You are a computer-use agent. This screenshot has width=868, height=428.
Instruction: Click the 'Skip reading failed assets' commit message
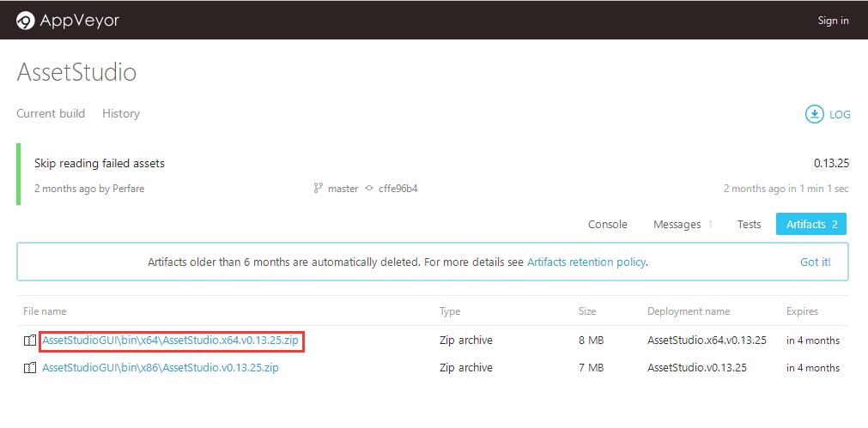[100, 163]
